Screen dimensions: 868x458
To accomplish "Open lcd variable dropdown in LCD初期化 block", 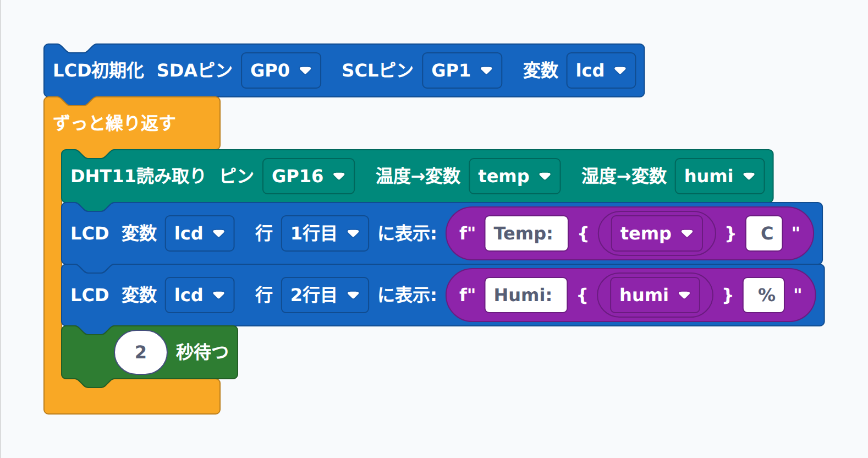I will tap(601, 70).
